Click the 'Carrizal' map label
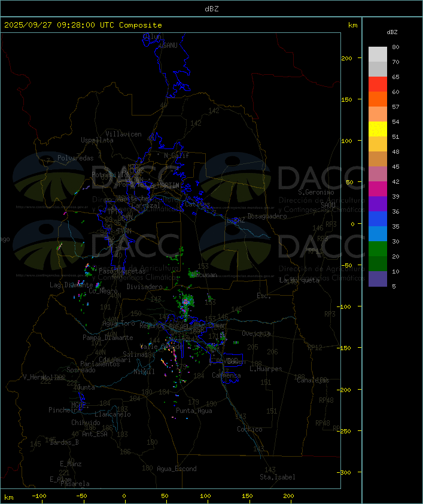This screenshot has width=423, height=504. coord(146,205)
